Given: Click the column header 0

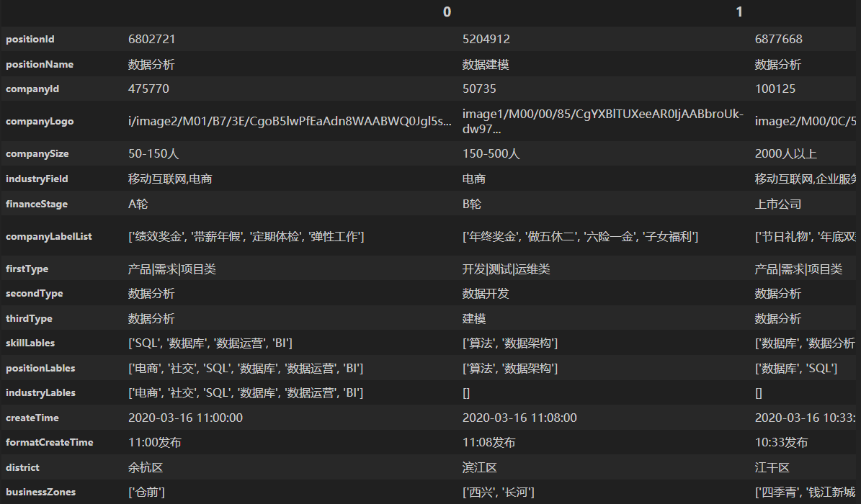Looking at the screenshot, I should 447,12.
